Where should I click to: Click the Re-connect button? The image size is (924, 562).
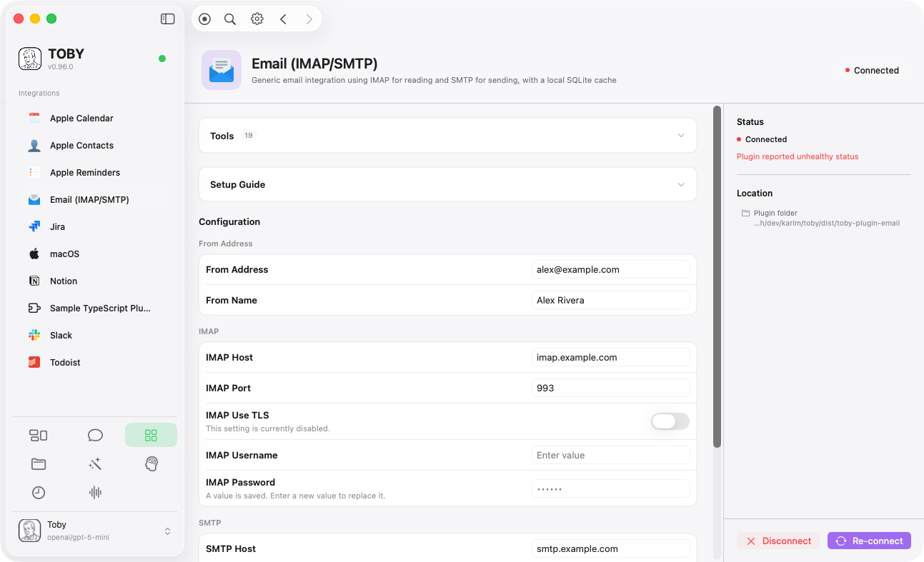tap(869, 541)
